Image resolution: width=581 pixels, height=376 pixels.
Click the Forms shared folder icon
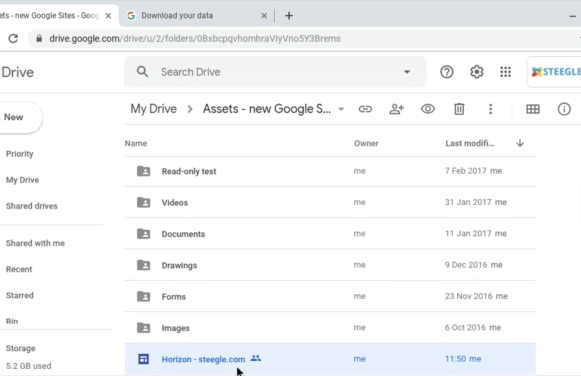click(x=143, y=296)
